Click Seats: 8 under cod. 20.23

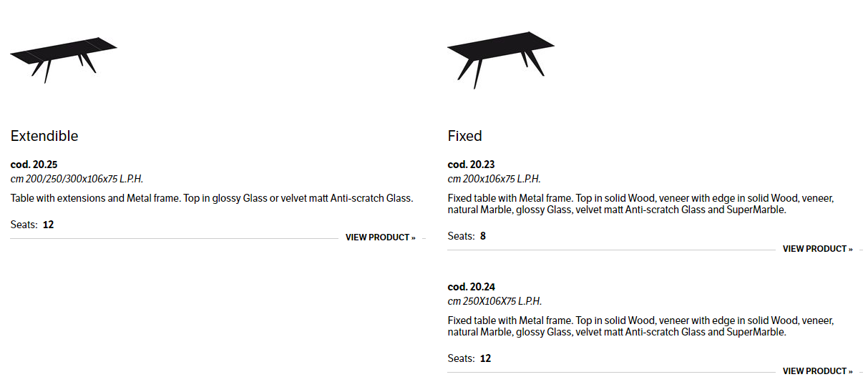pos(467,236)
